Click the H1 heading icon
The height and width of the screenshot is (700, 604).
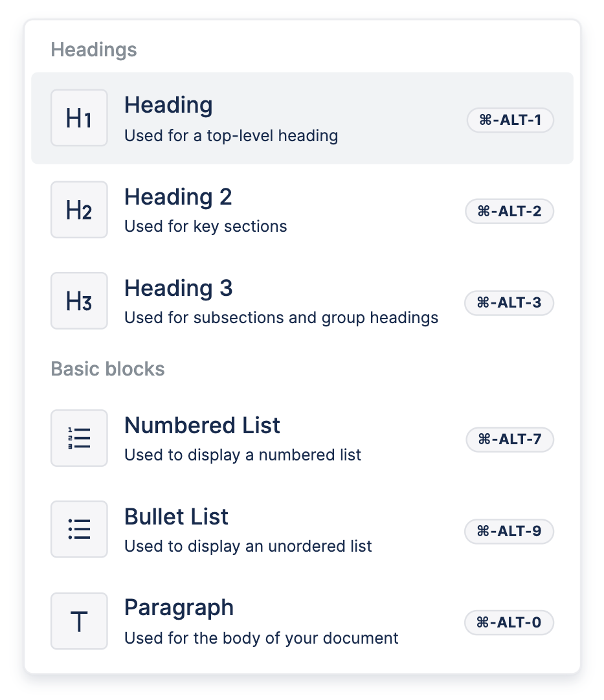[x=79, y=118]
